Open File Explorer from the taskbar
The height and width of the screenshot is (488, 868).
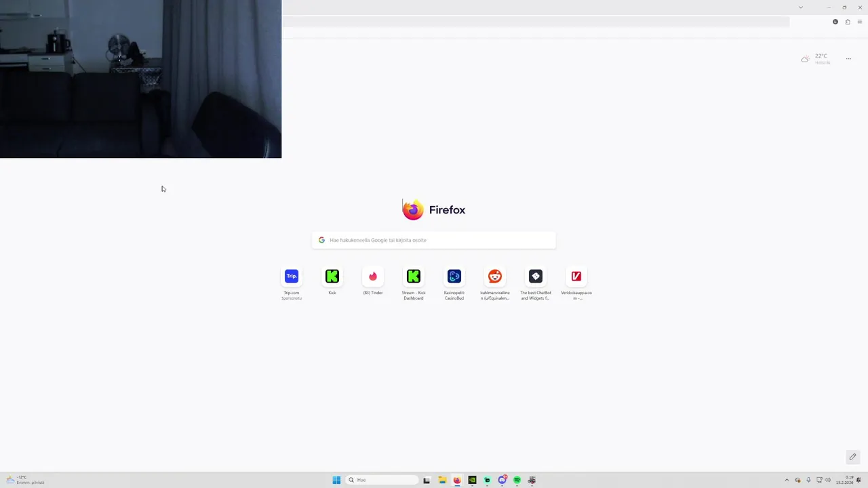pos(442,480)
